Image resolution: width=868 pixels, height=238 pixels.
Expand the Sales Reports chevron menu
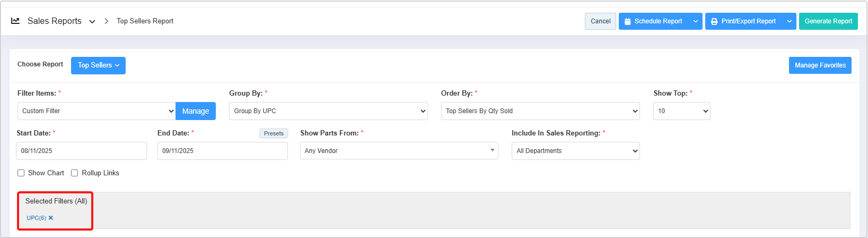[x=92, y=22]
